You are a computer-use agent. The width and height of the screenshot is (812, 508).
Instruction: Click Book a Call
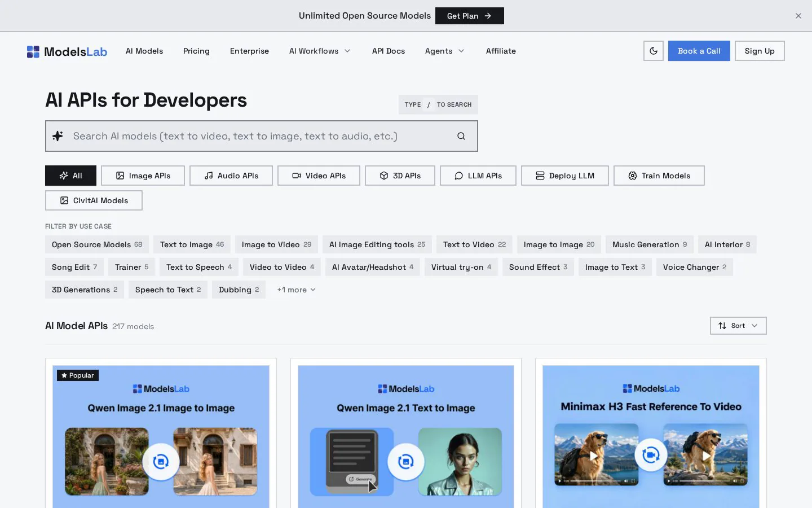click(699, 51)
